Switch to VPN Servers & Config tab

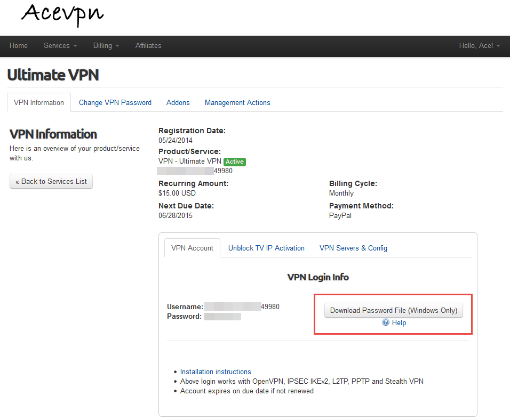coord(353,248)
